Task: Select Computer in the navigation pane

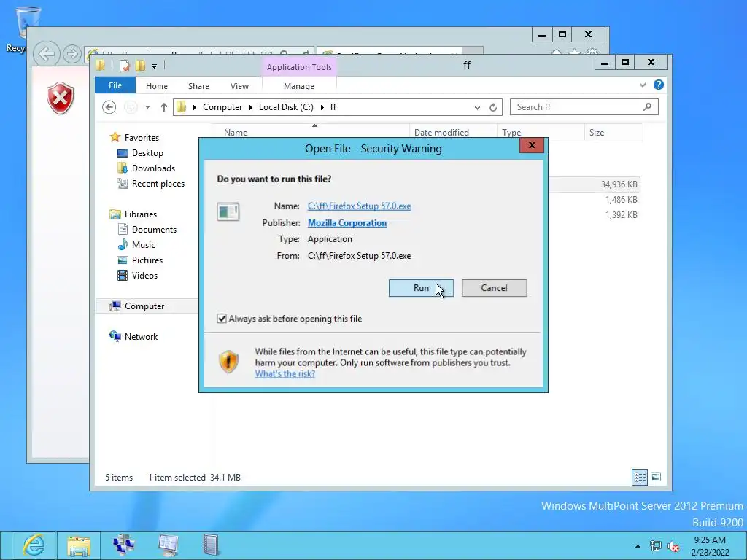Action: coord(144,306)
